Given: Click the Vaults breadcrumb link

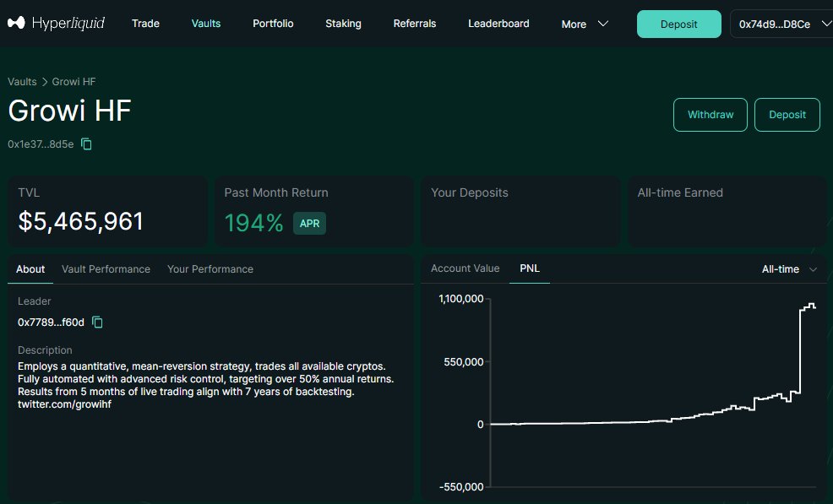Looking at the screenshot, I should pyautogui.click(x=22, y=82).
